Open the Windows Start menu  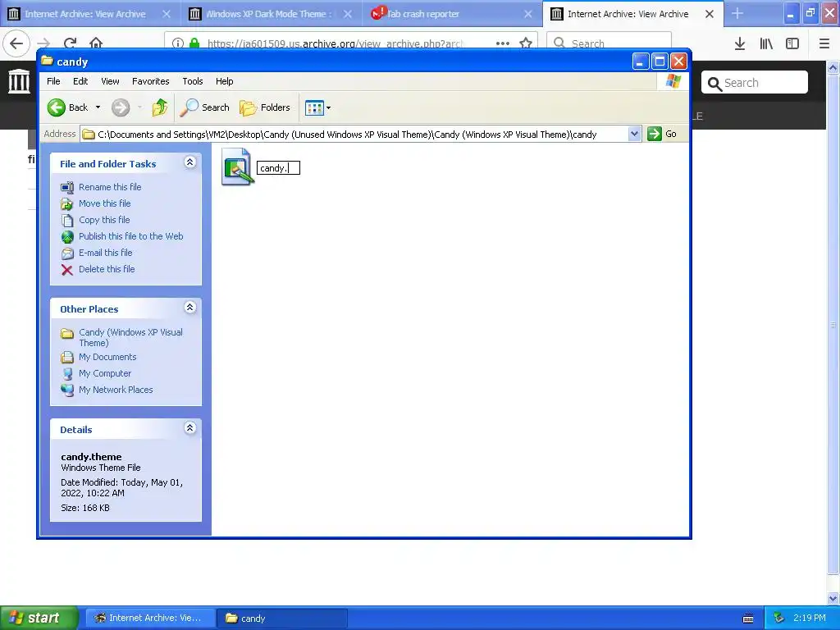coord(39,618)
